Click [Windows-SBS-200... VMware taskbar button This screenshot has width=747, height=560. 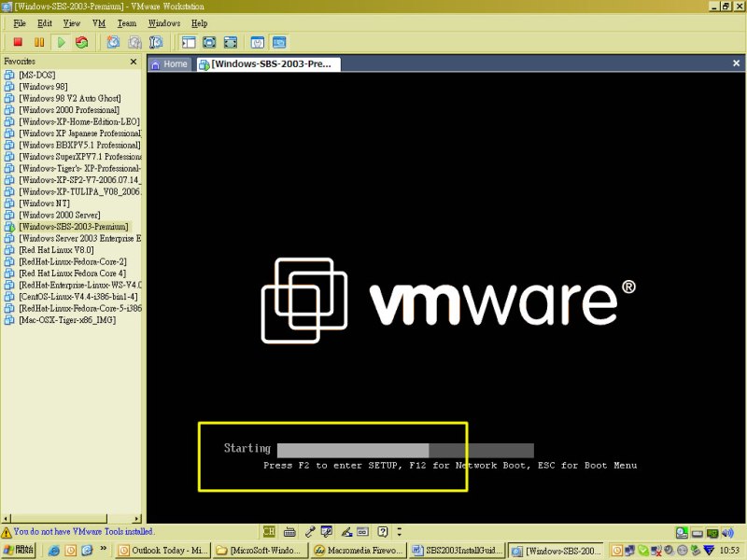click(x=556, y=551)
